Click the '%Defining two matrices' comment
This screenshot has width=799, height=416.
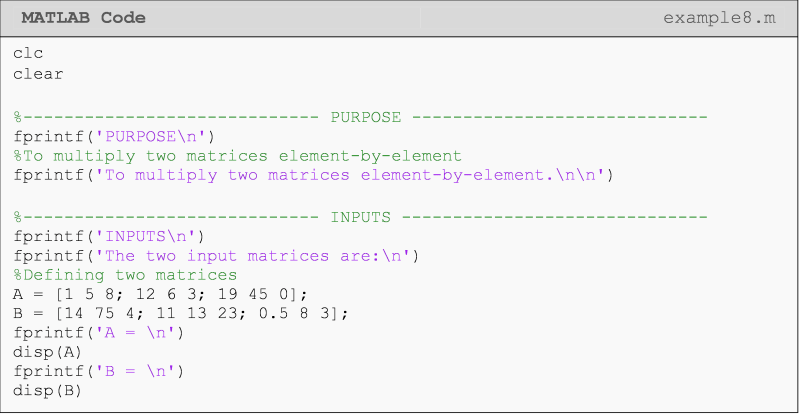click(125, 275)
